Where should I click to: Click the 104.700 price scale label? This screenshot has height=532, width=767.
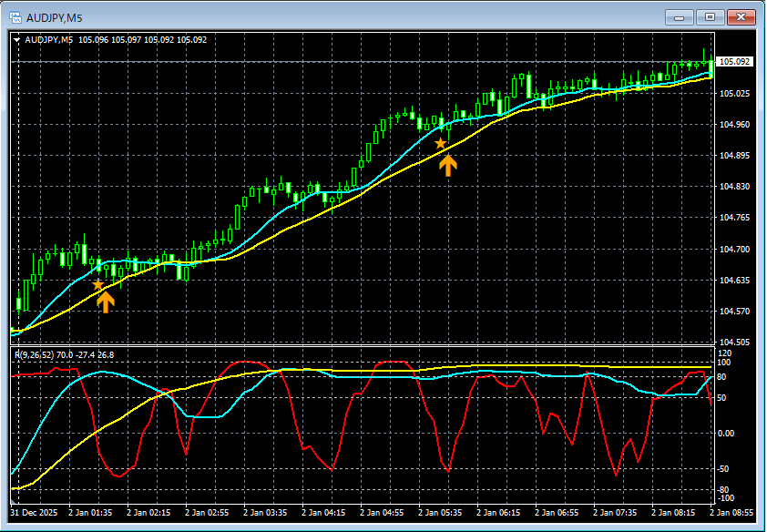coord(734,250)
